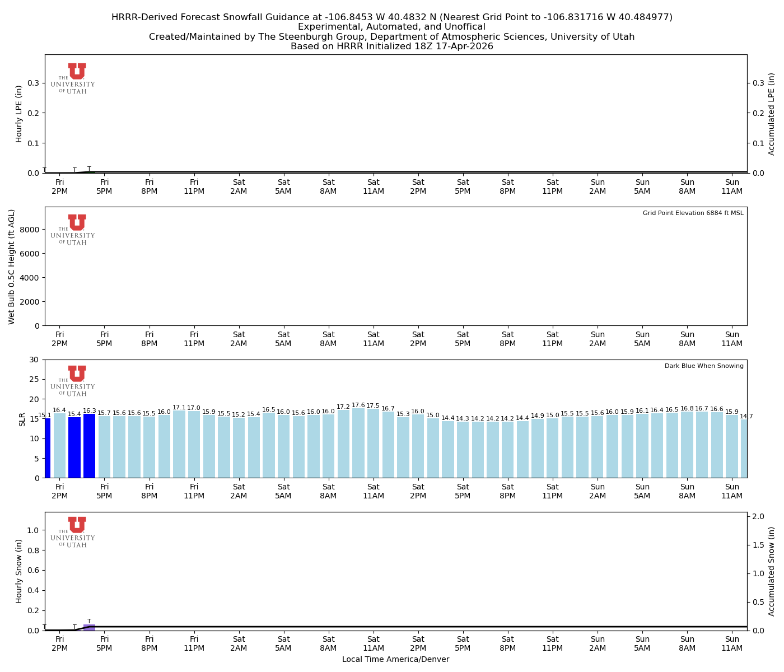Screen dimensions: 784x672
Task: Click the light blue SLR bar labeled 17.2
Action: point(343,444)
